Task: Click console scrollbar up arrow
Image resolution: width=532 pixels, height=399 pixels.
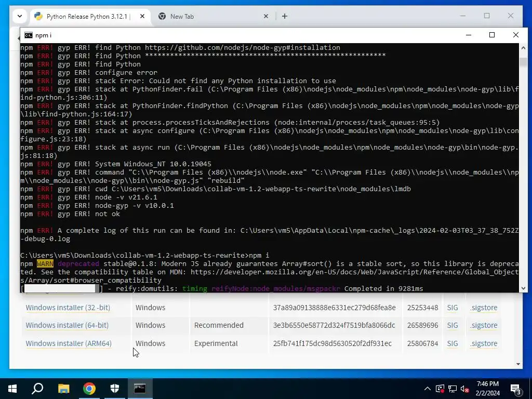Action: (523, 48)
